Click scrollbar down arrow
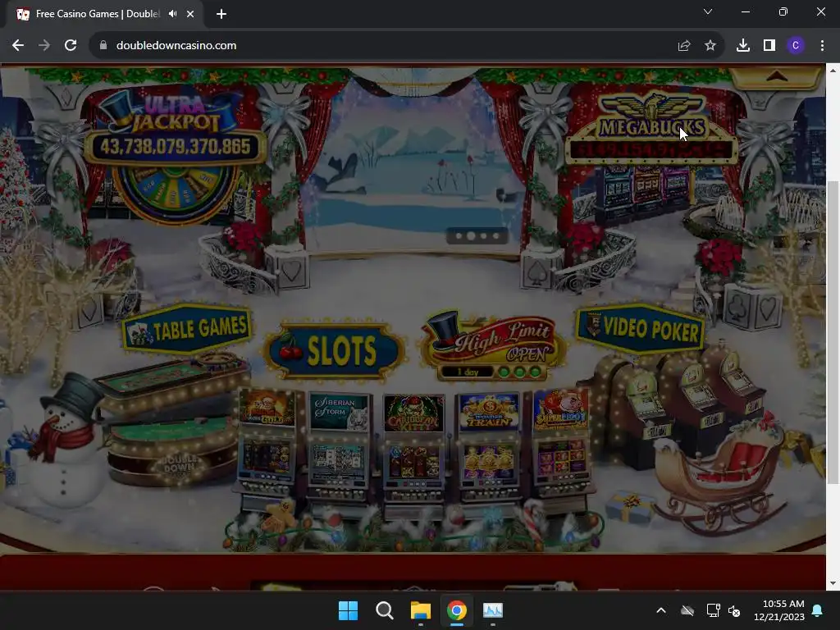The height and width of the screenshot is (630, 840). click(x=833, y=583)
